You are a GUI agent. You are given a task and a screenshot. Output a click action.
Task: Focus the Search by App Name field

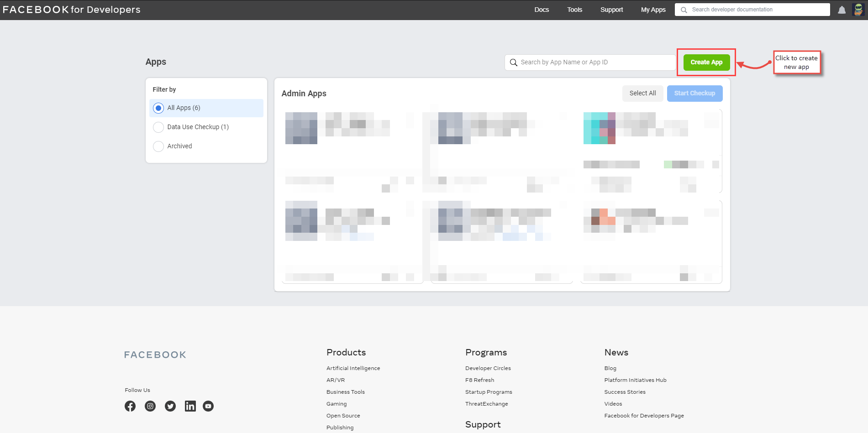click(x=590, y=63)
